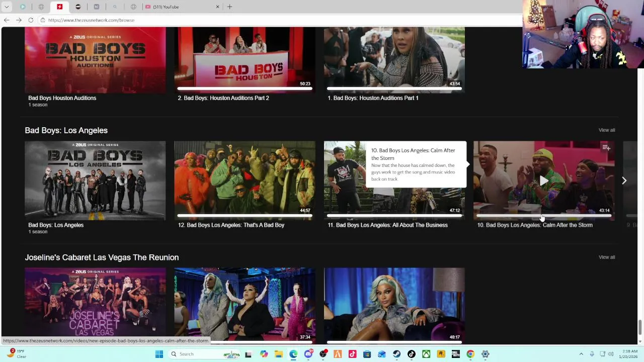The width and height of the screenshot is (644, 362).
Task: Open '12. Bad Boys Los Angeles: That's A Bad Boy' title
Action: (x=231, y=225)
